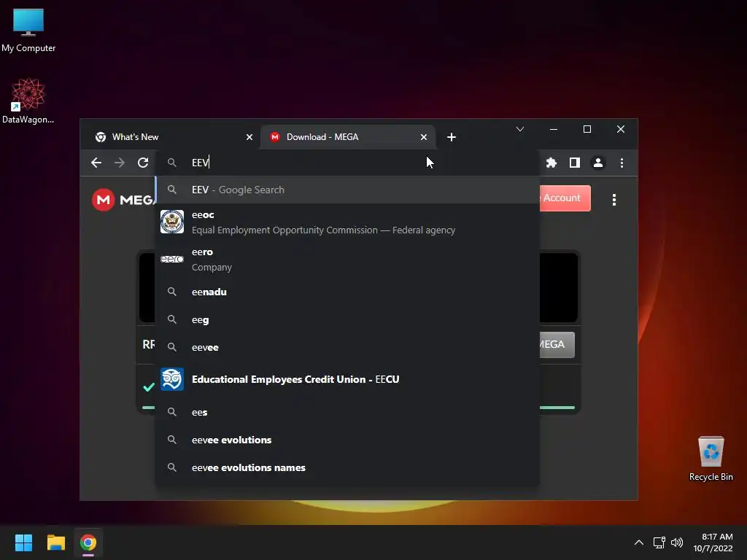Pick the eevee evolutions names suggestion

point(348,467)
